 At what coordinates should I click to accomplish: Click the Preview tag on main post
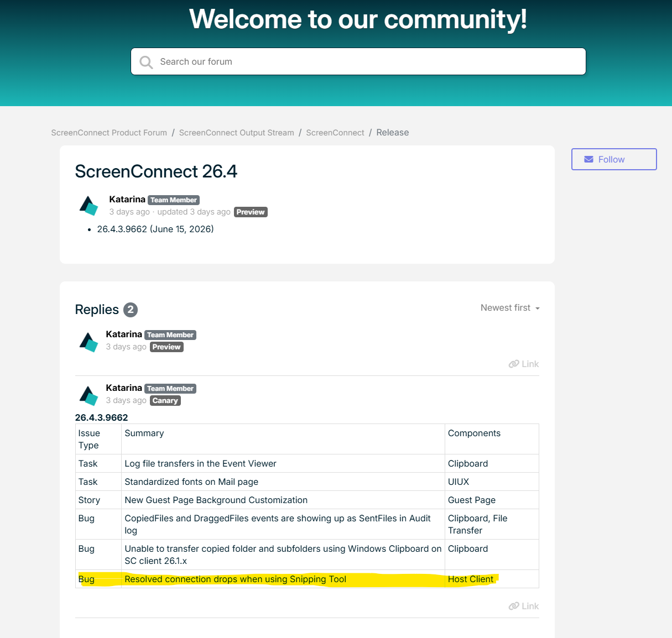pos(251,212)
